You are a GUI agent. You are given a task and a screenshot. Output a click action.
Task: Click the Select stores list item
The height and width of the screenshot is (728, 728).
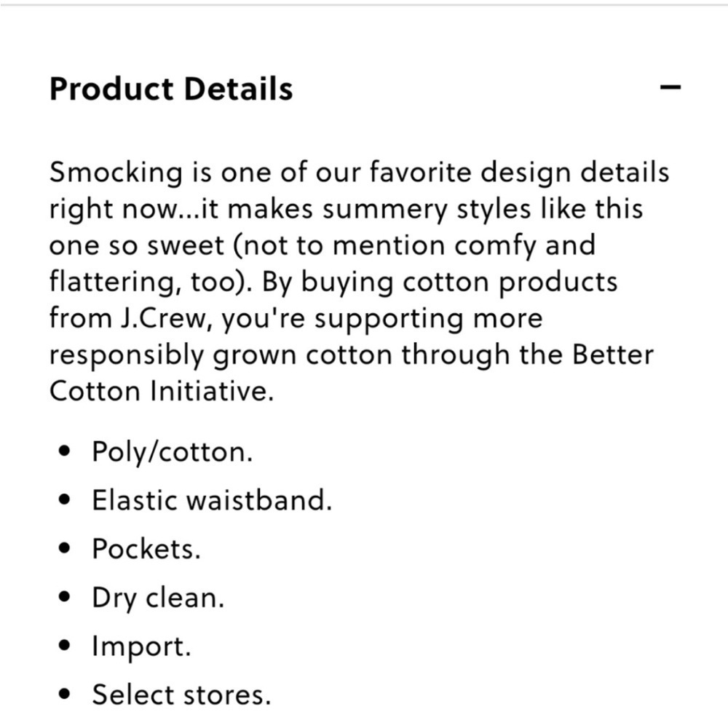tap(181, 695)
